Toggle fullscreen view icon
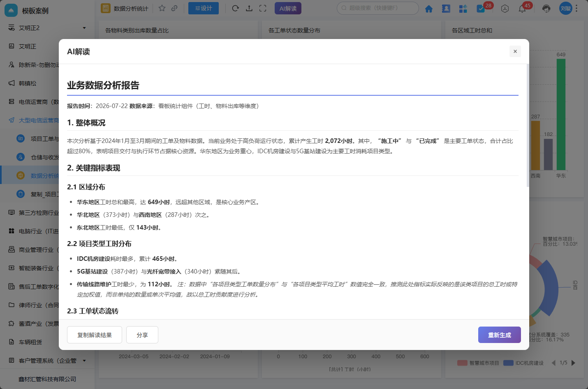Image resolution: width=588 pixels, height=389 pixels. pos(263,8)
